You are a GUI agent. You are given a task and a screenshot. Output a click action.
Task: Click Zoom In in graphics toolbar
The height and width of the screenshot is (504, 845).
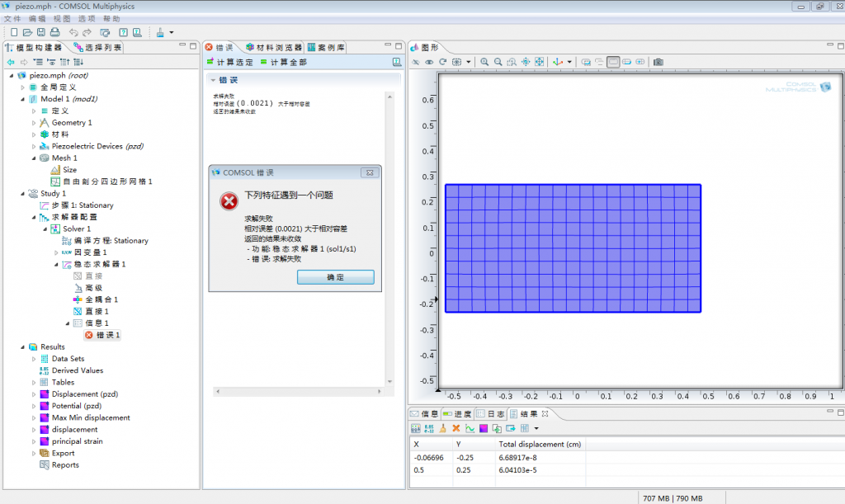click(484, 62)
